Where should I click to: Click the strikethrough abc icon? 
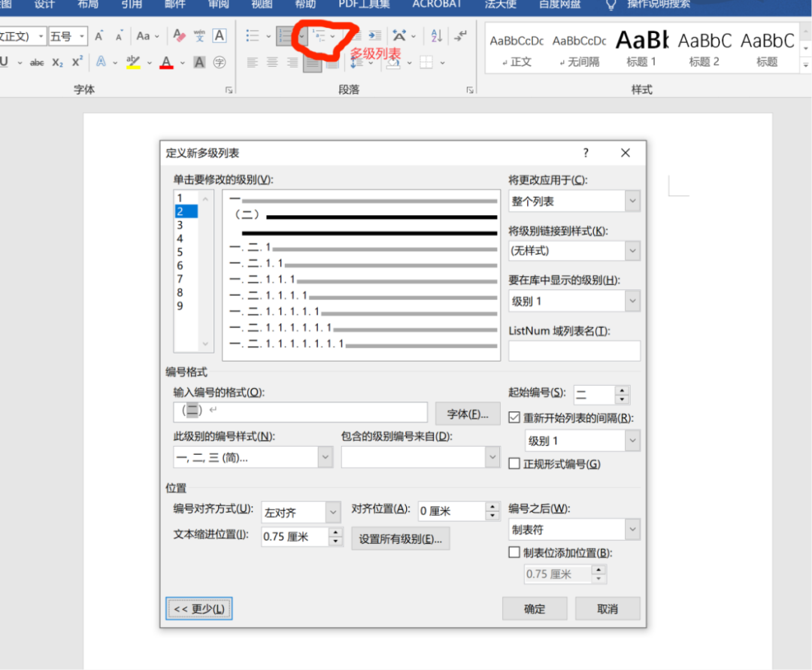point(37,62)
